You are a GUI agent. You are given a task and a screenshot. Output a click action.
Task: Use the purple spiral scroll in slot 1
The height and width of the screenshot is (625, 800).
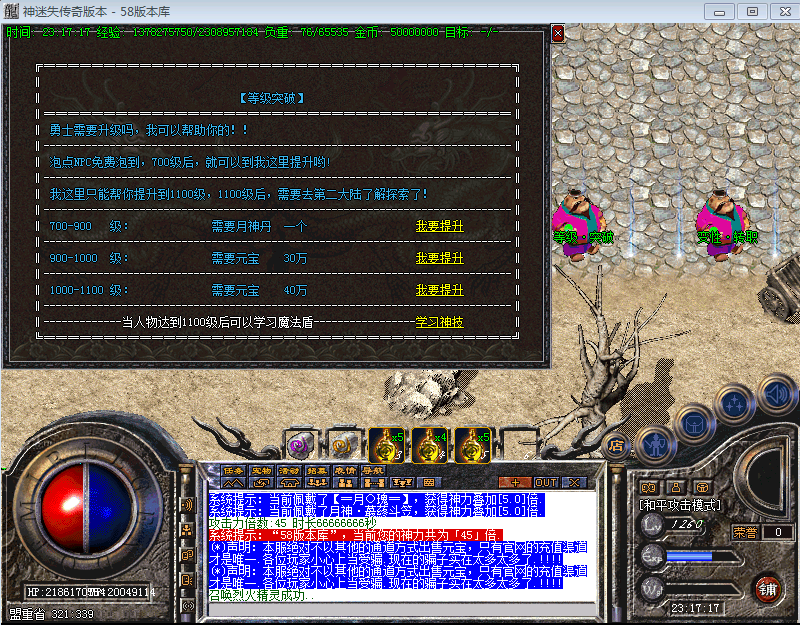coord(301,445)
